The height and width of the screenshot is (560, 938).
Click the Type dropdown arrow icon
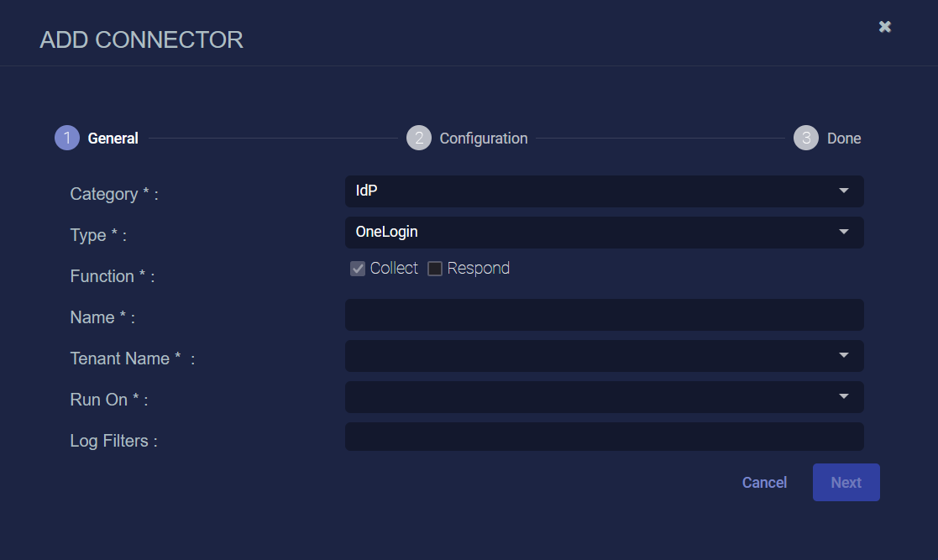844,233
